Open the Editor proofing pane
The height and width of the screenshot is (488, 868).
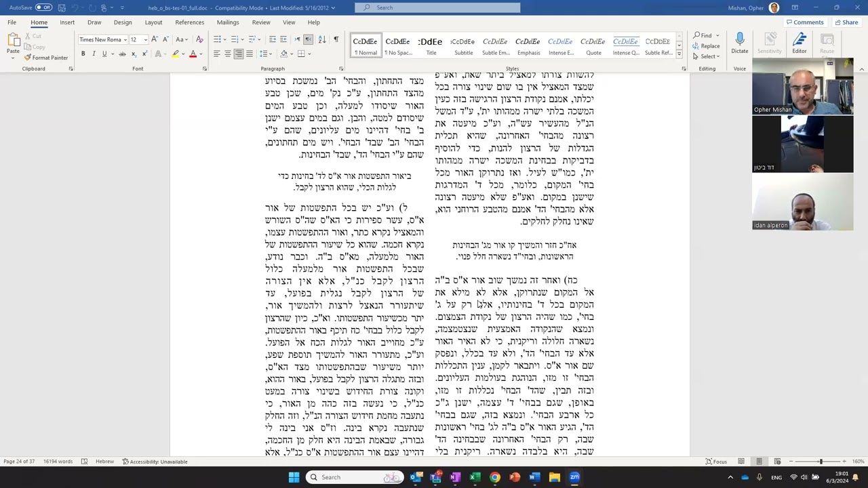click(x=800, y=43)
